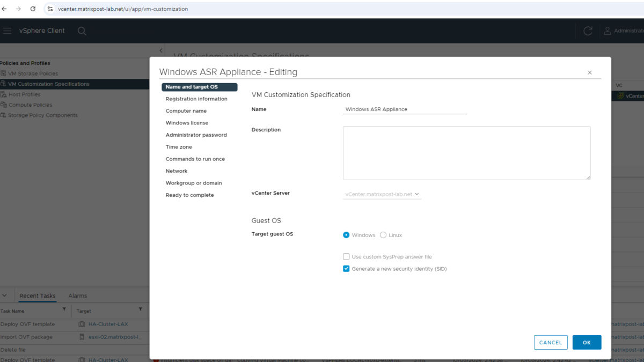Click the hamburger menu icon

pos(7,31)
